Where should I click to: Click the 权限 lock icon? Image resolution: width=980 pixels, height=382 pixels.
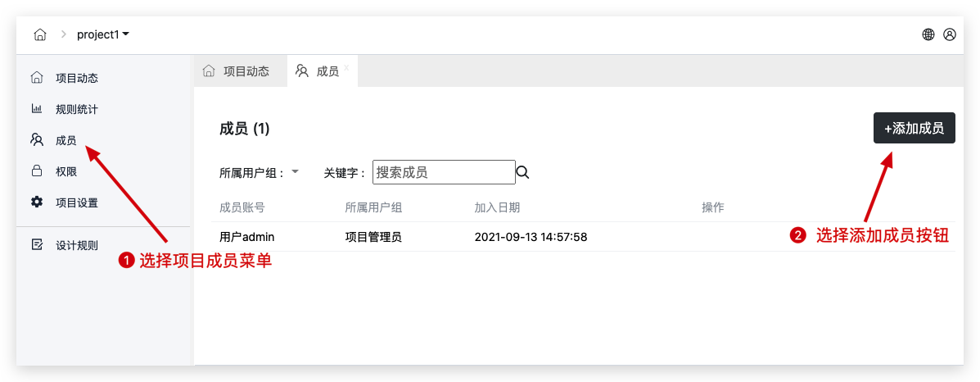pyautogui.click(x=37, y=171)
